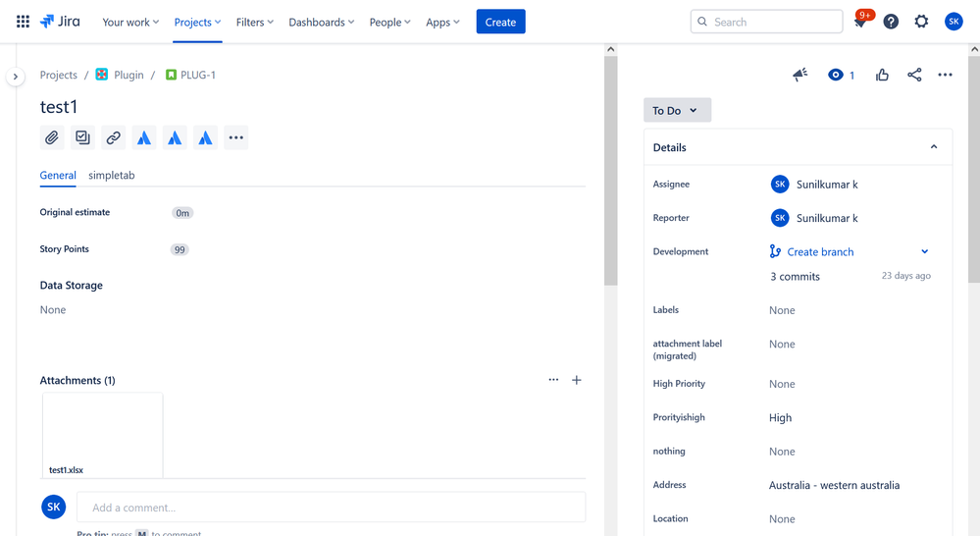Screen dimensions: 980x536
Task: Click the first Atlassian app icon
Action: click(x=144, y=137)
